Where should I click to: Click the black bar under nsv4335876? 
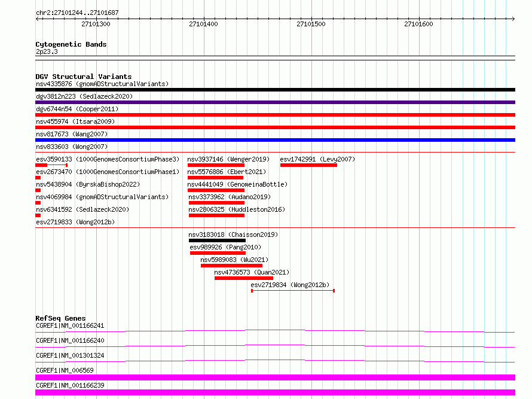pos(275,90)
